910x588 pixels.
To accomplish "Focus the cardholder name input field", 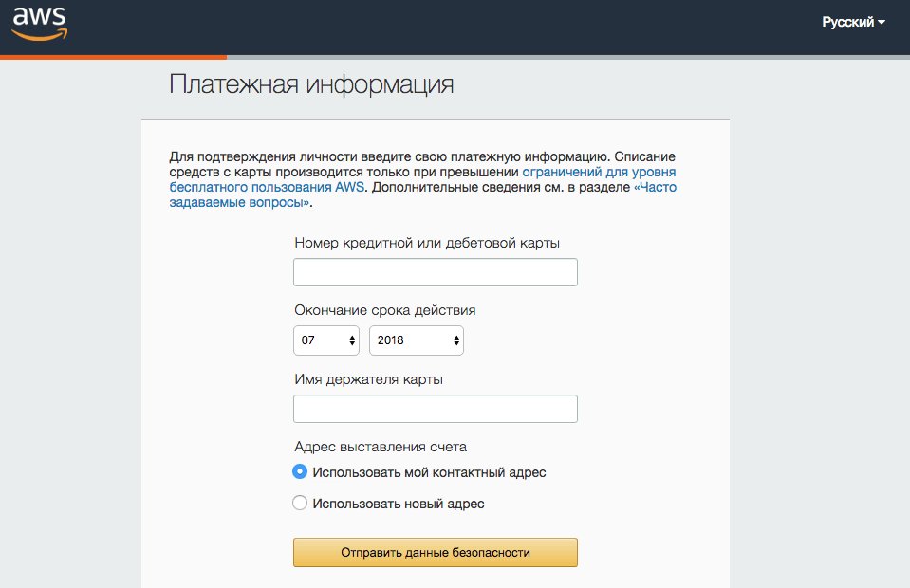I will pyautogui.click(x=436, y=409).
